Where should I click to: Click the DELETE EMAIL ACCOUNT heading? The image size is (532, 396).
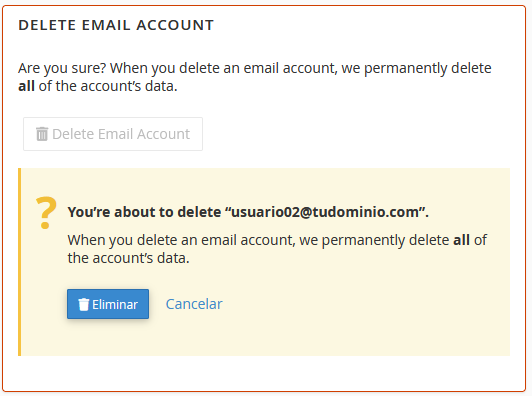click(116, 25)
